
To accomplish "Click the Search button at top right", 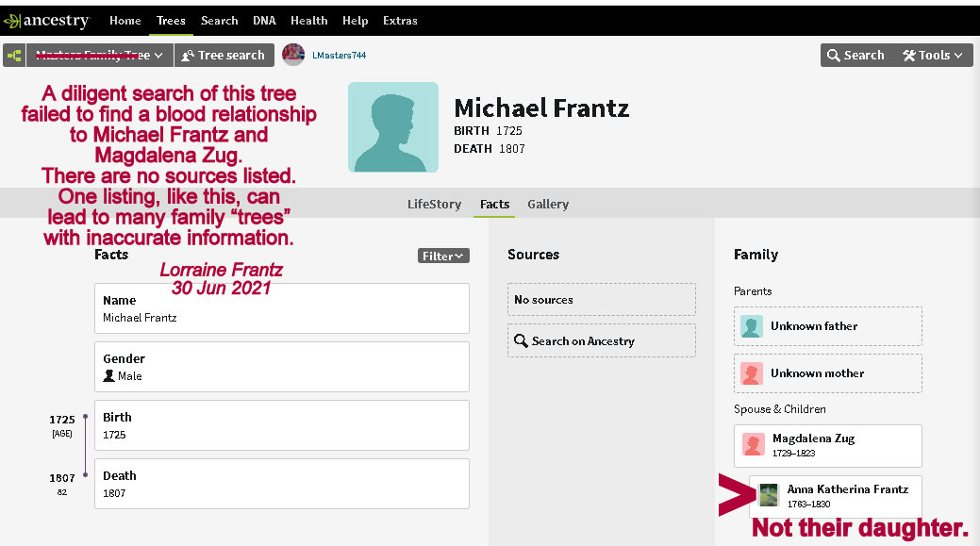I will [x=855, y=56].
